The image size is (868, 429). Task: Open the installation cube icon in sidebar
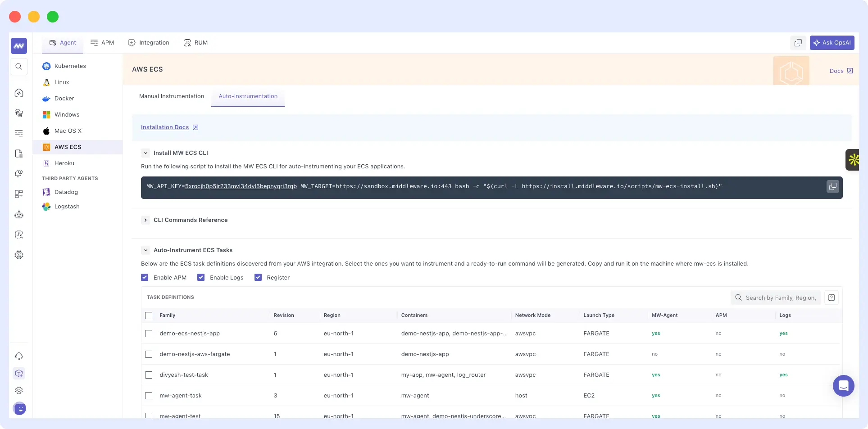tap(19, 373)
